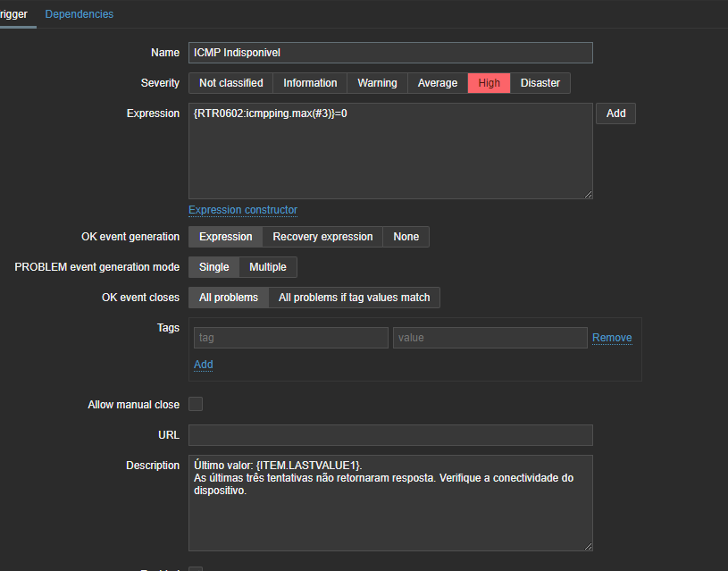Switch to the Dependencies tab
This screenshot has height=571, width=728.
(79, 14)
